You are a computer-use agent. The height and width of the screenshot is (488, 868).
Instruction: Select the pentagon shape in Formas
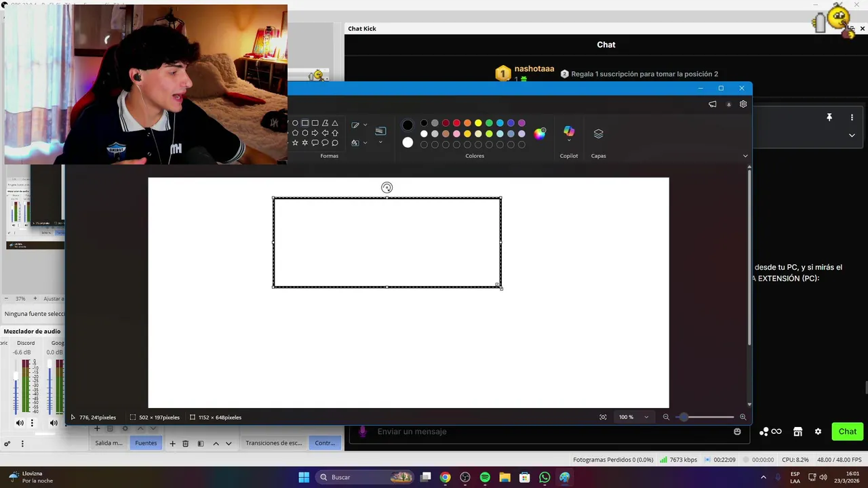click(x=295, y=133)
